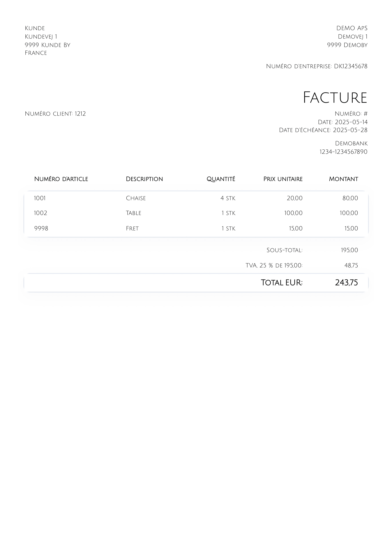
Task: Click the Quantité column header
Action: click(221, 179)
